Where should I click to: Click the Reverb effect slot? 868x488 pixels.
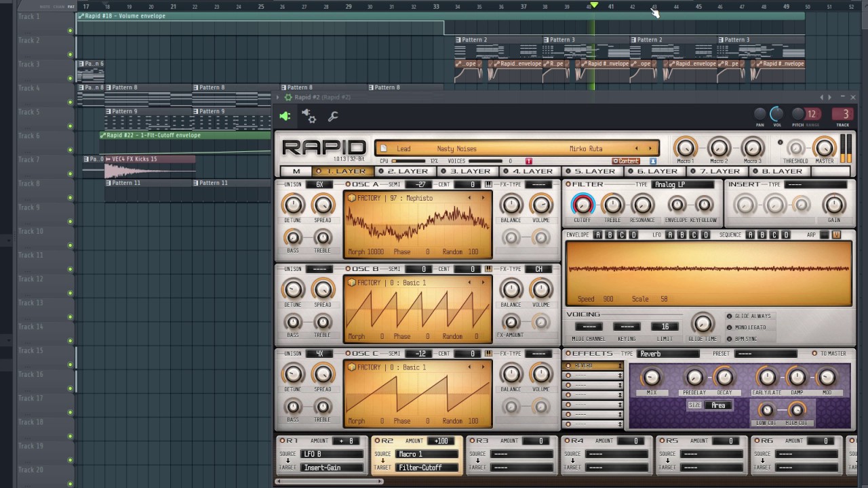(x=594, y=366)
